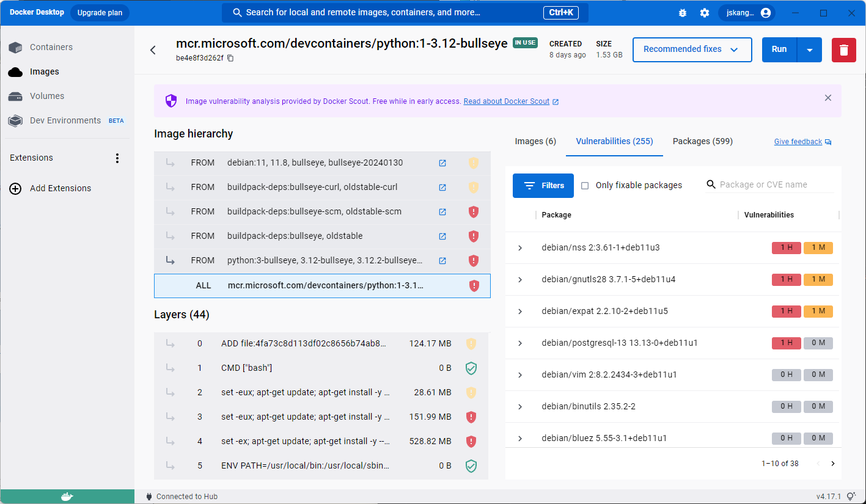Open the user account jskang menu
Viewport: 866px width, 504px height.
point(747,13)
